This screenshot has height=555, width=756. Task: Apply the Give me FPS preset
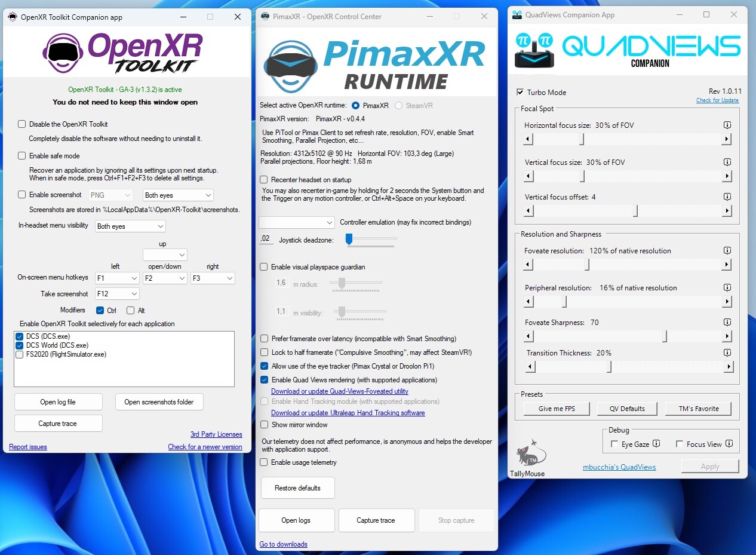[x=557, y=409]
